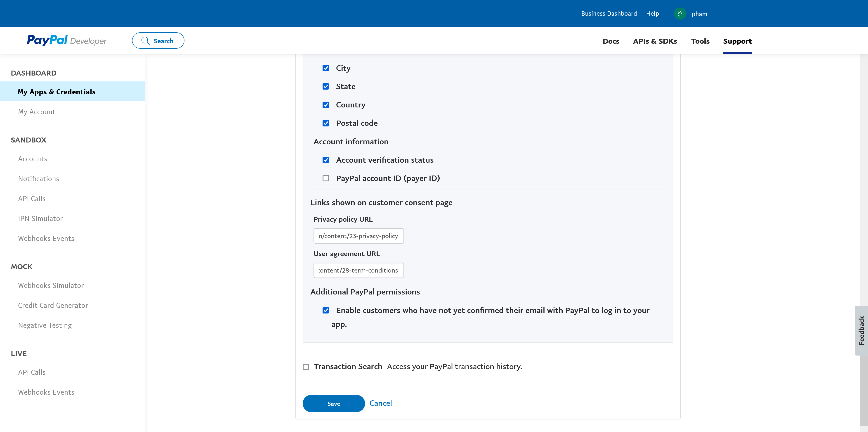Open Live Webhooks Events

[x=46, y=392]
